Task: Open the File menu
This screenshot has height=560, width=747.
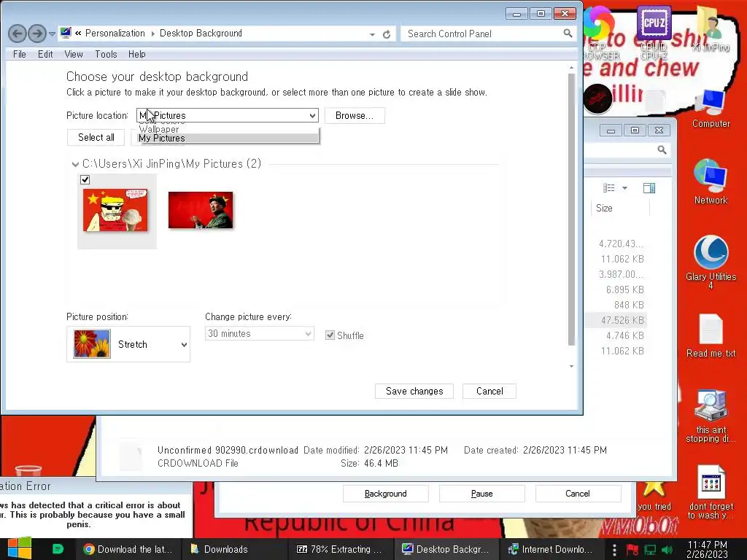Action: tap(20, 54)
